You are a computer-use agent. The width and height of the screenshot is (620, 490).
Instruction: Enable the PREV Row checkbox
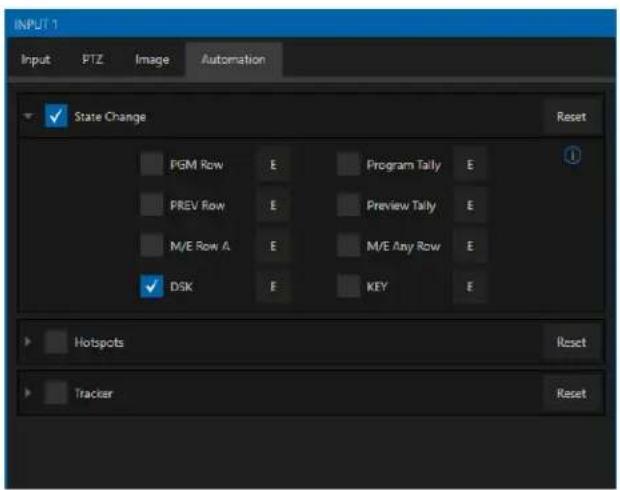pyautogui.click(x=152, y=205)
